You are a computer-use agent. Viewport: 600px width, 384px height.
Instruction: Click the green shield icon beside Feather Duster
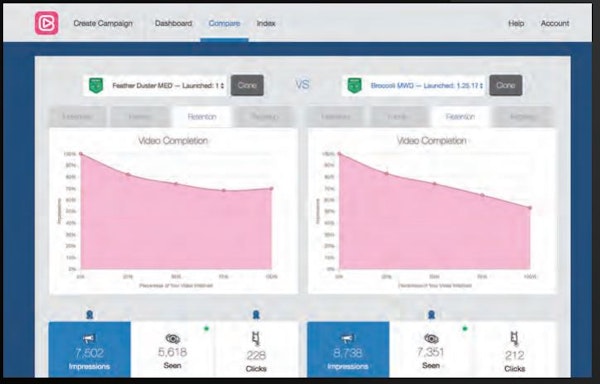[x=96, y=86]
